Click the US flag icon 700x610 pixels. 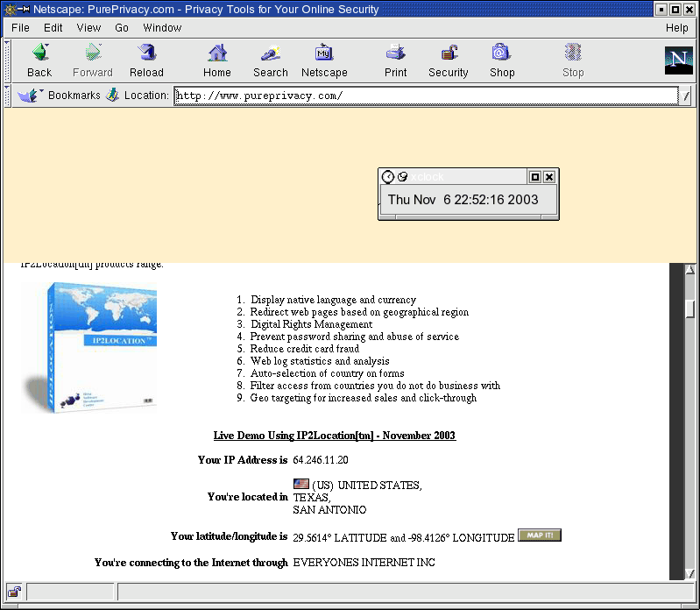(x=301, y=484)
